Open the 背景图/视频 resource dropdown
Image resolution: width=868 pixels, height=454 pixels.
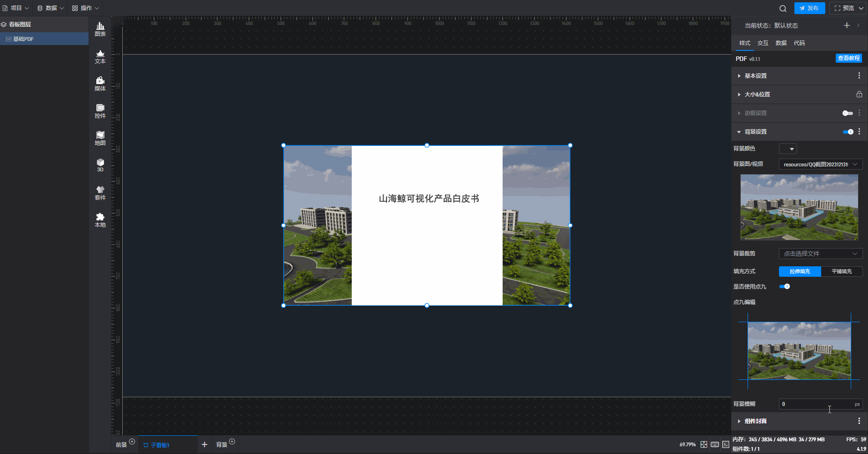click(x=820, y=164)
